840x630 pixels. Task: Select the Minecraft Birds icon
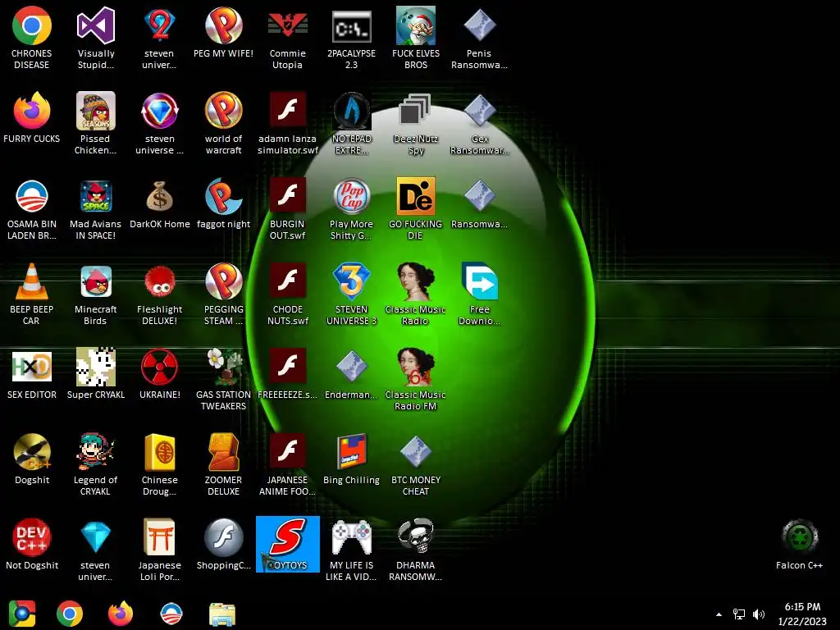point(95,281)
